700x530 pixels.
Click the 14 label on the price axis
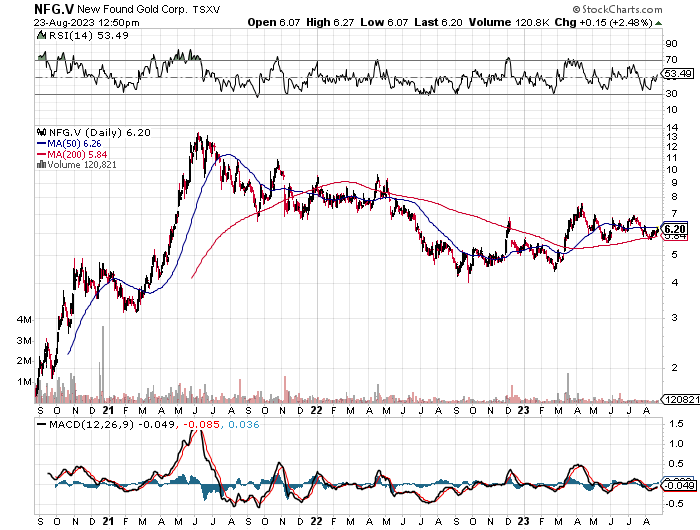click(671, 128)
